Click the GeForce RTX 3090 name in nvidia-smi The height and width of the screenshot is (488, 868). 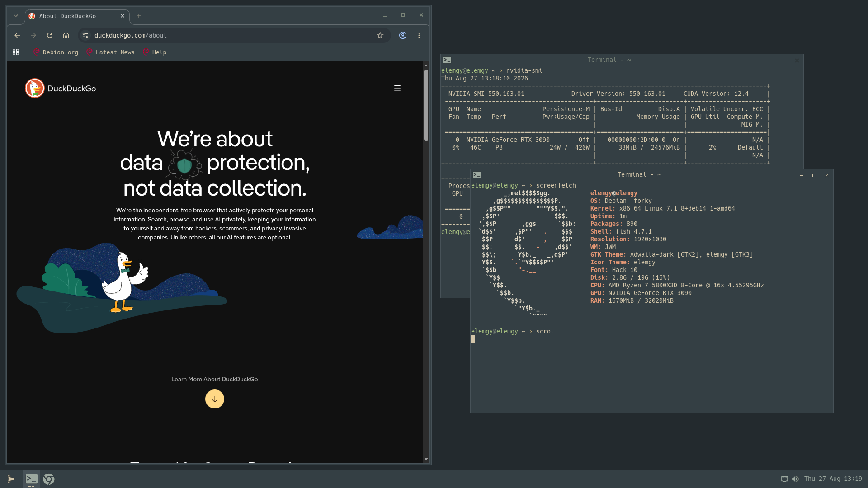(508, 140)
